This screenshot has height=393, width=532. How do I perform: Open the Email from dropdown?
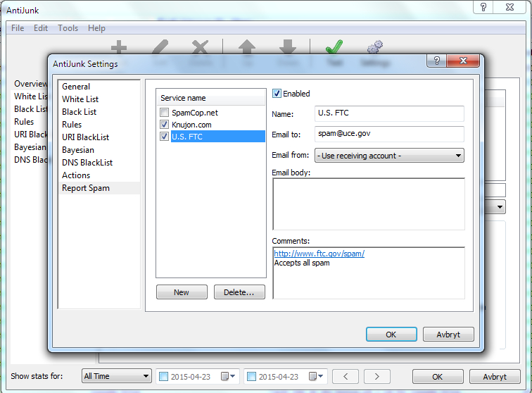tap(389, 156)
